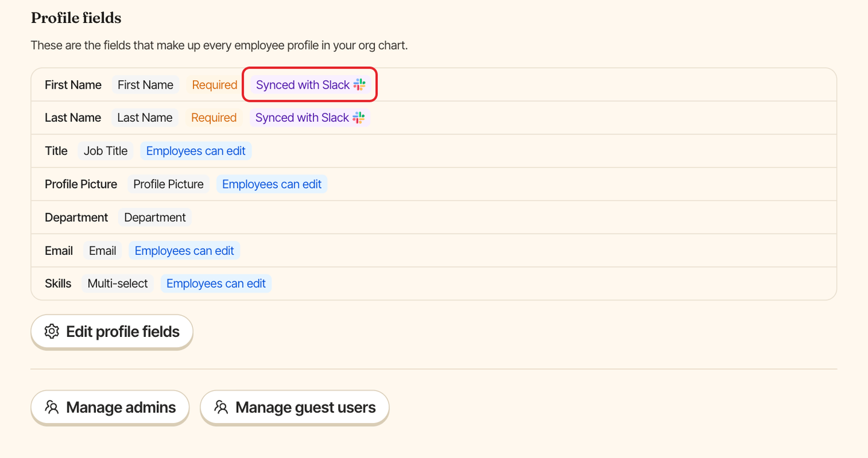
Task: Click the person icon on Manage guest users
Action: pos(221,407)
